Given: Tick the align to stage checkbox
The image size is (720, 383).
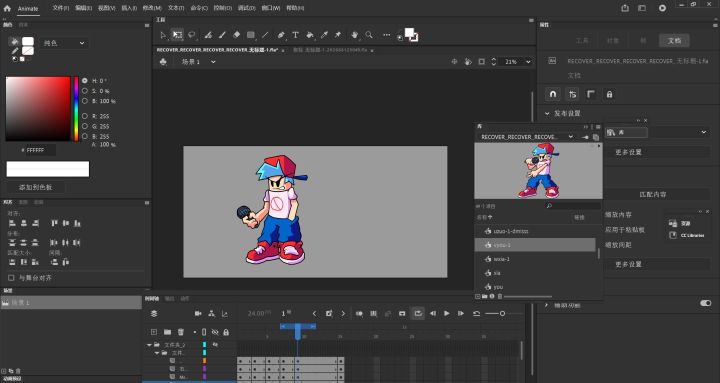Looking at the screenshot, I should pos(11,278).
